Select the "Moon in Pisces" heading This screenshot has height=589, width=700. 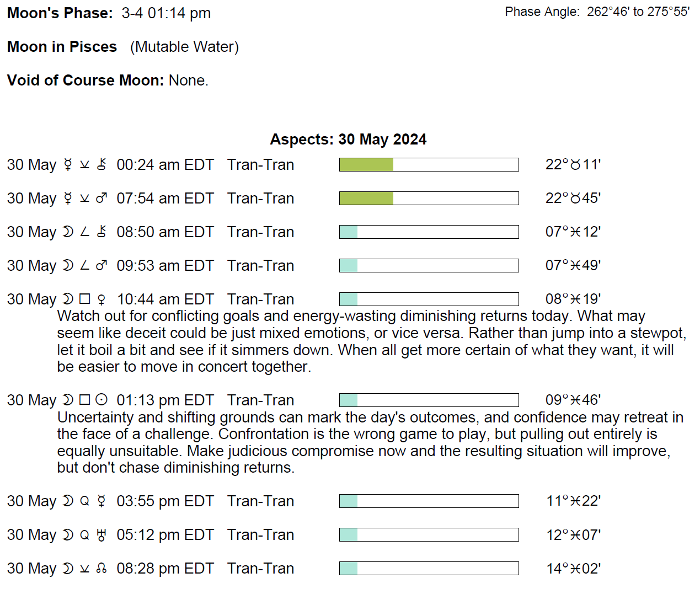pyautogui.click(x=62, y=47)
